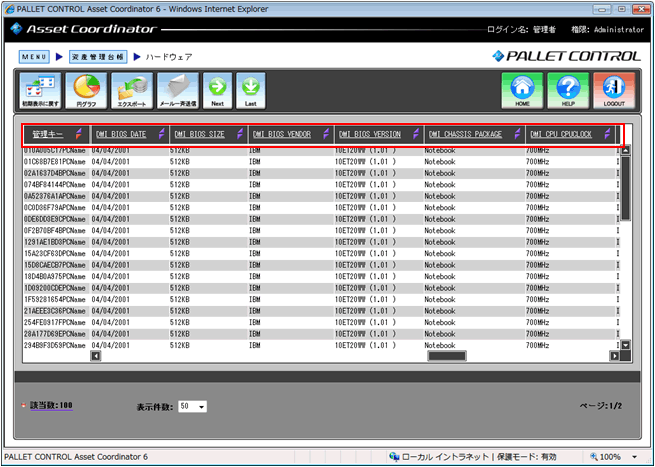Click the DMI_CPU_CPUCLOCK column header link
The width and height of the screenshot is (655, 467).
(561, 134)
